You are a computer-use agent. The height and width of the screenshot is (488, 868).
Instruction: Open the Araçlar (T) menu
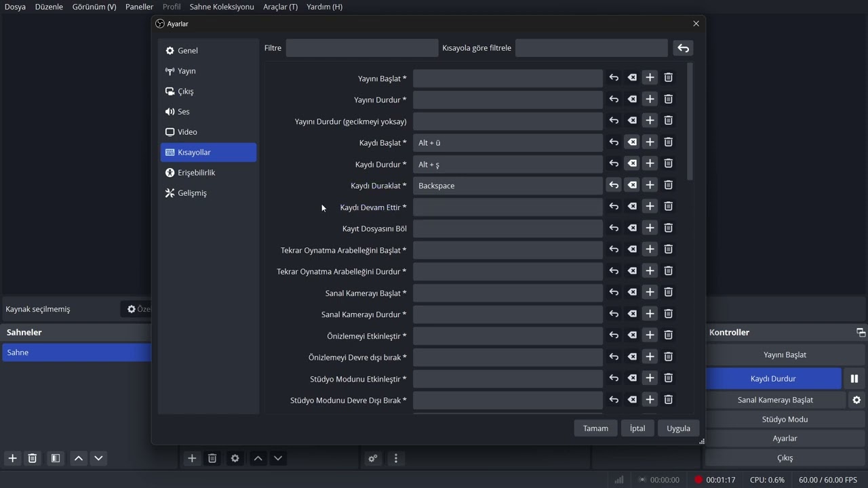click(280, 7)
